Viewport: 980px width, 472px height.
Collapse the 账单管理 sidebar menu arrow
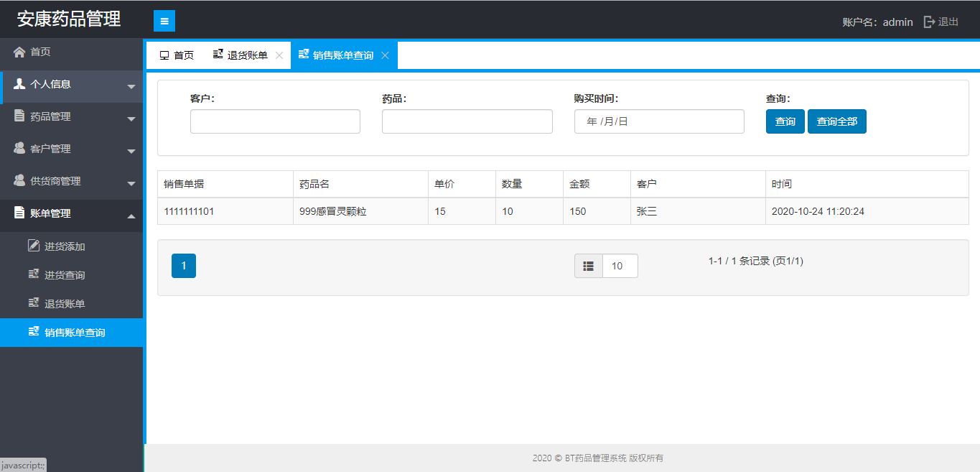pos(131,216)
